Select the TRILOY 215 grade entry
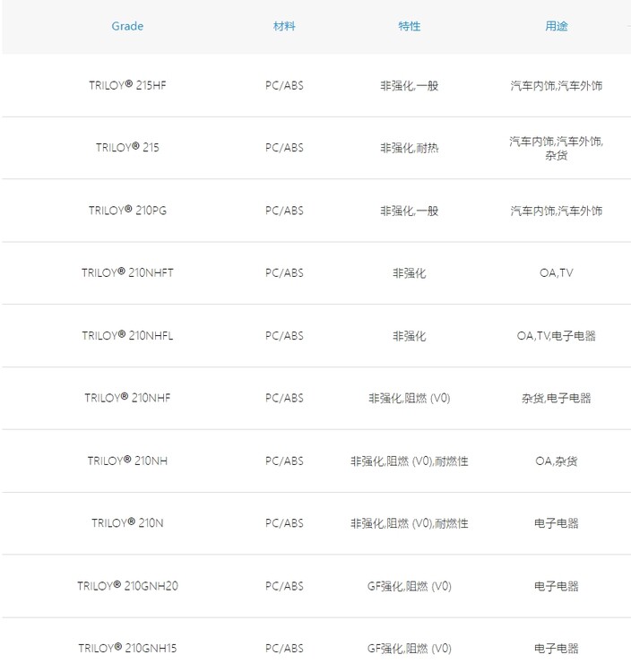631x672 pixels. click(127, 148)
